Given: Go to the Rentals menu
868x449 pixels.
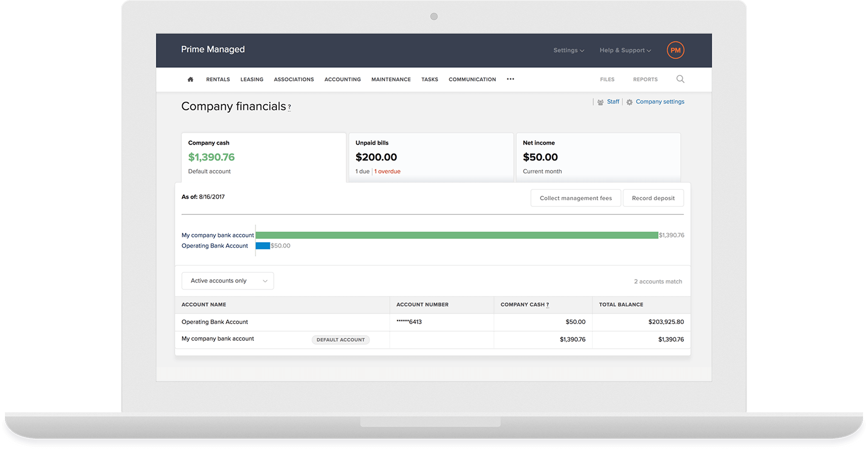Looking at the screenshot, I should click(218, 79).
